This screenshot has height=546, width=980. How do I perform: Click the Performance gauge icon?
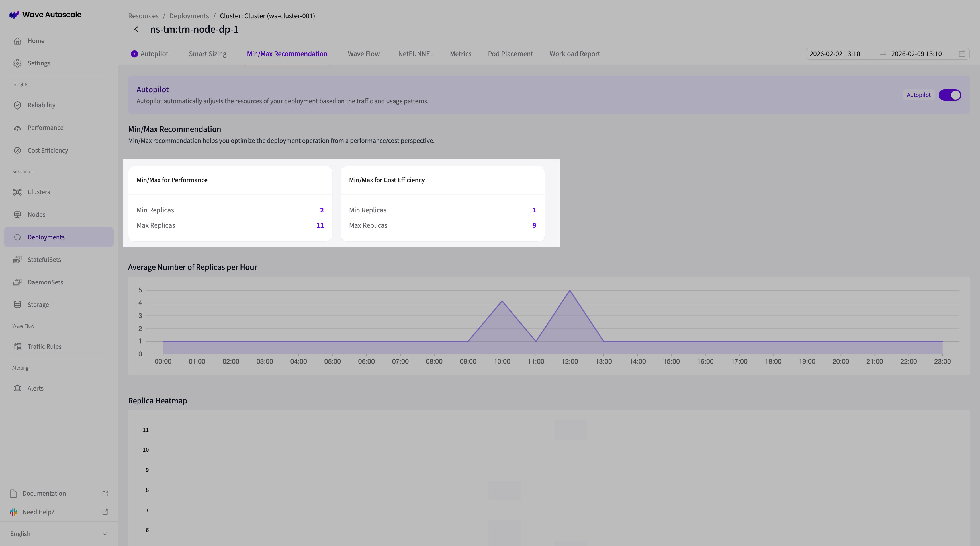pos(17,128)
